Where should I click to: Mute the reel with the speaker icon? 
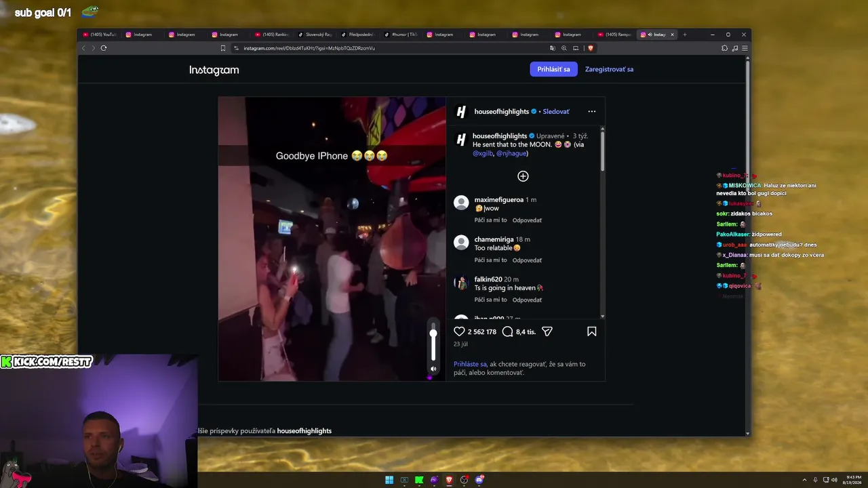coord(433,369)
